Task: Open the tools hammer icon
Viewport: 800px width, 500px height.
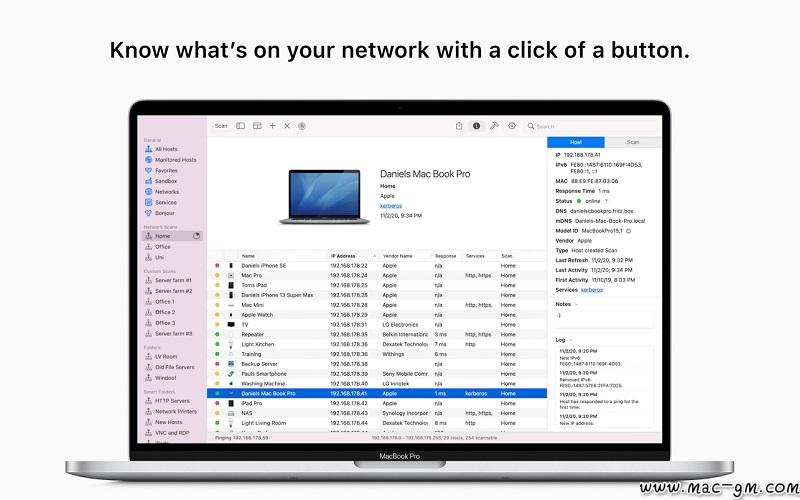Action: (x=494, y=126)
